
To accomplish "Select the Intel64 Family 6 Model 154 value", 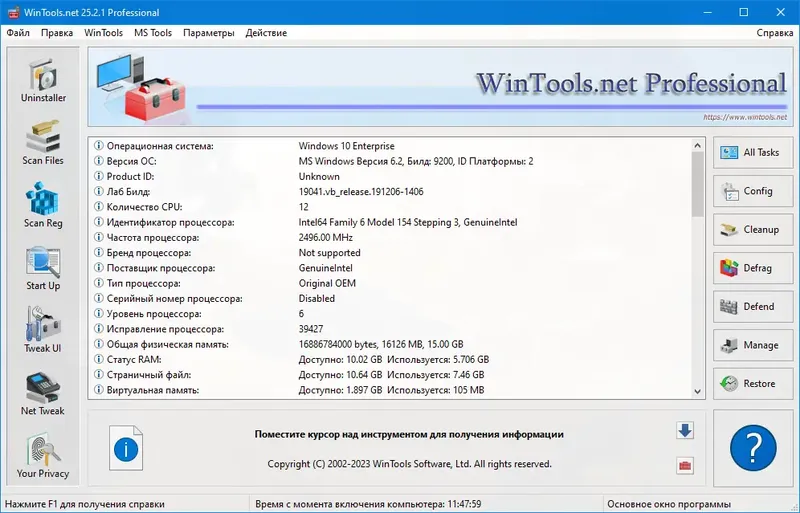I will 408,222.
